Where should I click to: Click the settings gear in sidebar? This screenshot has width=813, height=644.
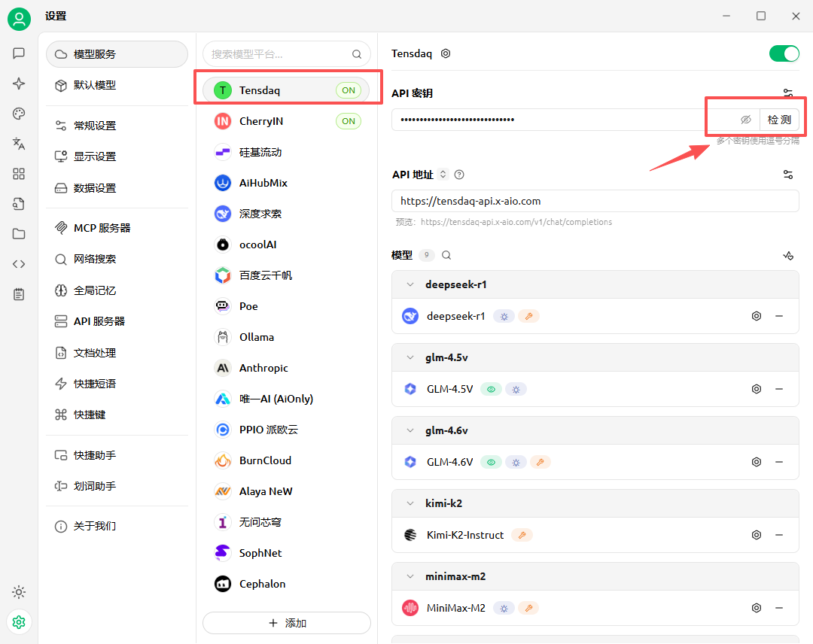click(x=19, y=621)
